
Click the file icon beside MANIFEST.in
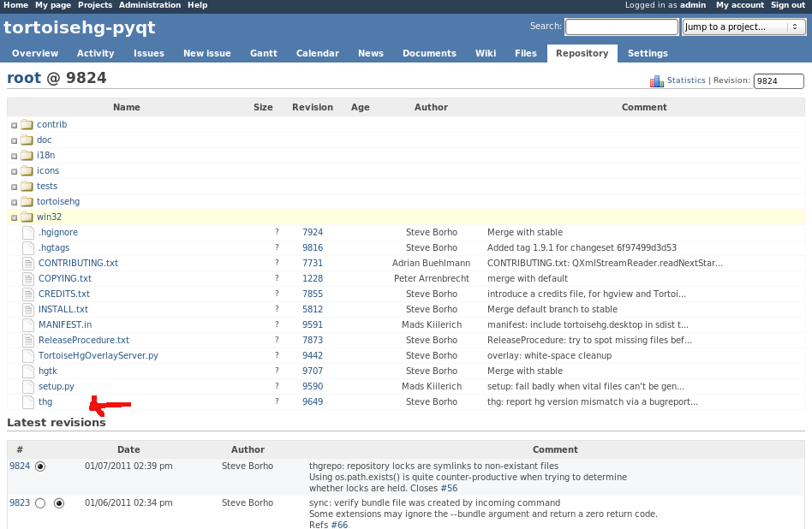coord(28,324)
